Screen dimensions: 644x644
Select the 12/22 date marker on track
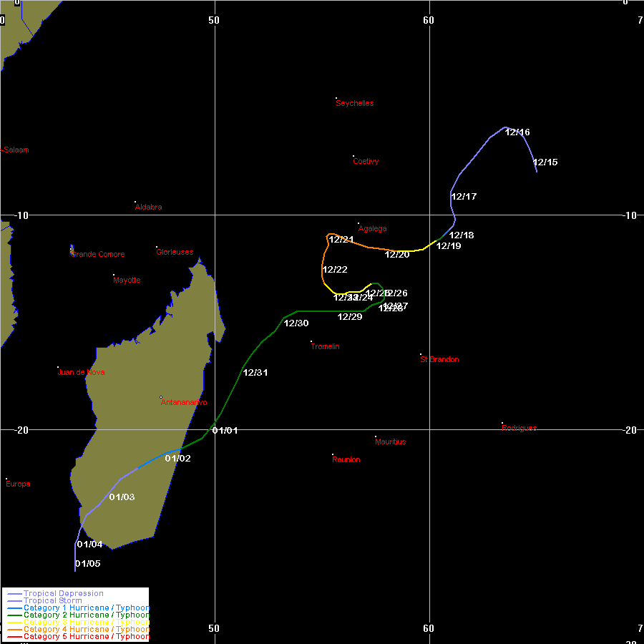pos(335,270)
